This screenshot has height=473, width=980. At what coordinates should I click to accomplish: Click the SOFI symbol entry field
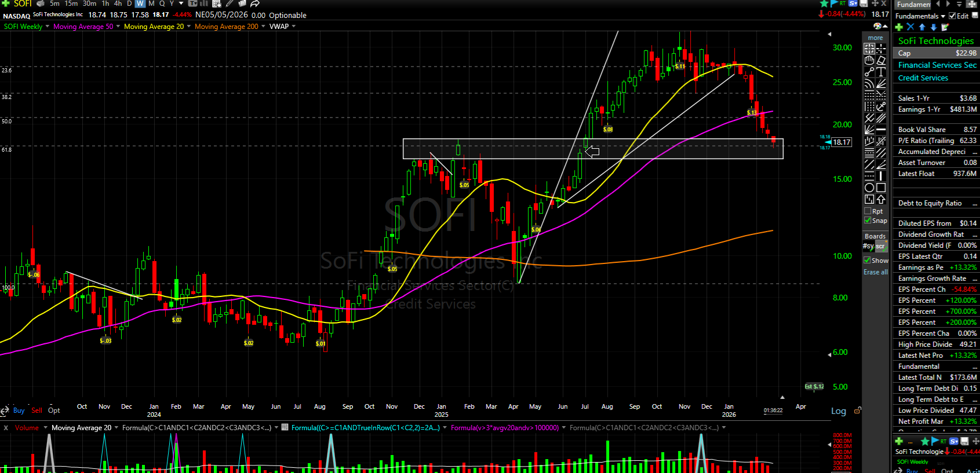23,3
